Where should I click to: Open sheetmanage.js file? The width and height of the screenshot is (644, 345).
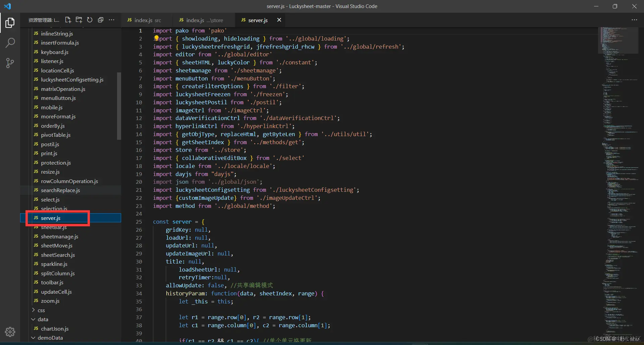59,236
